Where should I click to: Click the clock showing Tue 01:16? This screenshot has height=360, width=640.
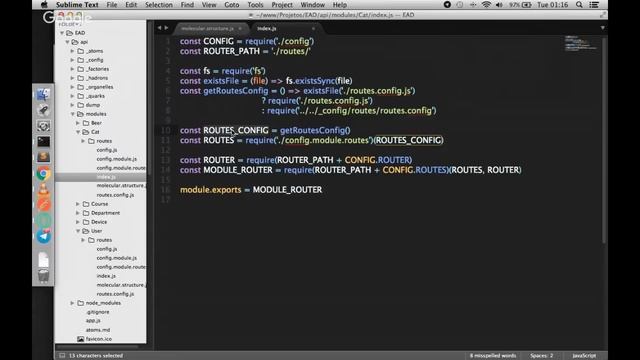click(553, 5)
